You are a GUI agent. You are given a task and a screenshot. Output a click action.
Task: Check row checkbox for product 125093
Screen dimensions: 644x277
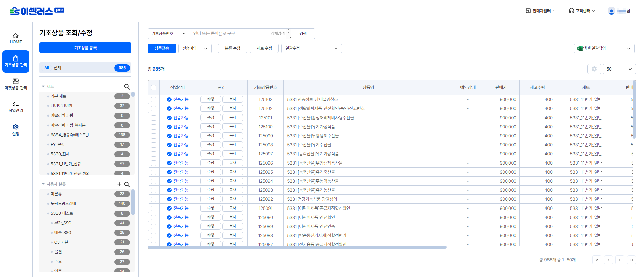[154, 190]
